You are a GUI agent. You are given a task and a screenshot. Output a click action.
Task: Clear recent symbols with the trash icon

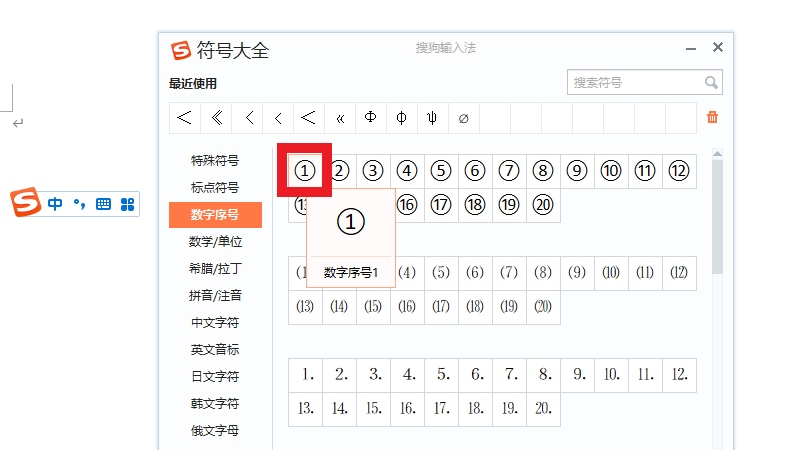(x=712, y=117)
